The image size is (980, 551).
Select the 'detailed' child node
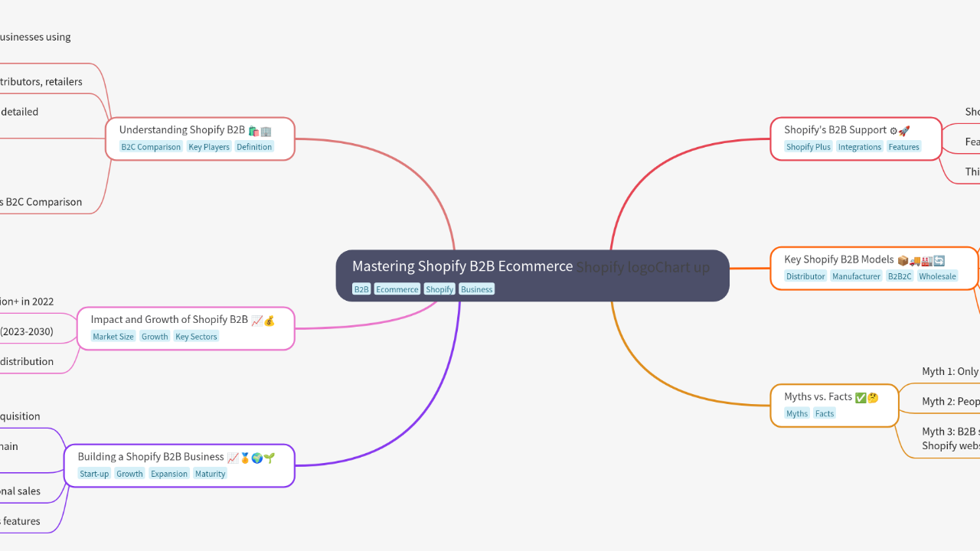[19, 112]
